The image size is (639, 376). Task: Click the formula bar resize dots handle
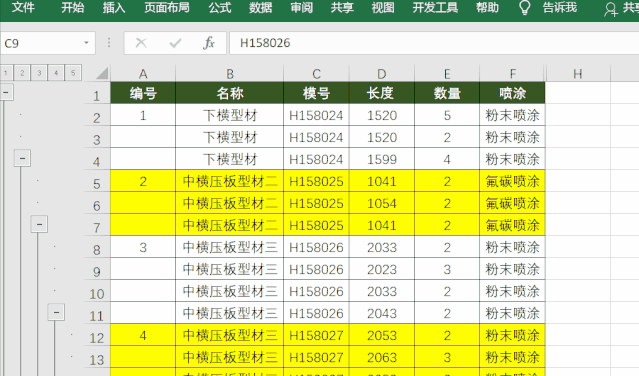pos(109,43)
